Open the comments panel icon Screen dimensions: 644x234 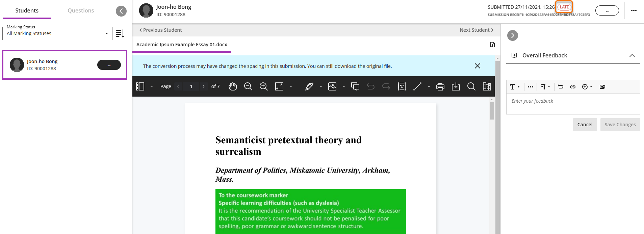pyautogui.click(x=355, y=86)
